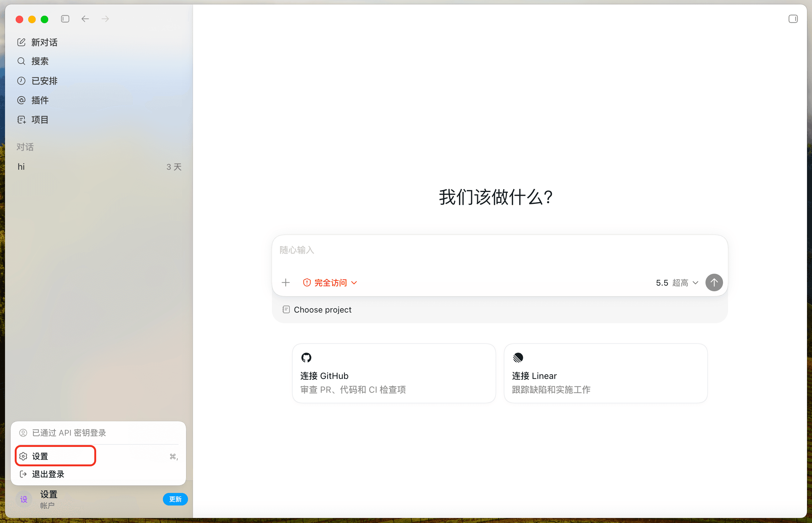Image resolution: width=812 pixels, height=523 pixels.
Task: Click the GitHub logo icon
Action: point(306,358)
